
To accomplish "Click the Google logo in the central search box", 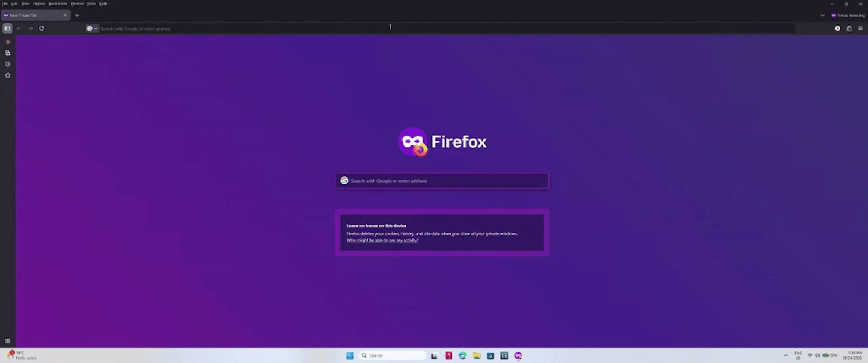I will tap(344, 181).
